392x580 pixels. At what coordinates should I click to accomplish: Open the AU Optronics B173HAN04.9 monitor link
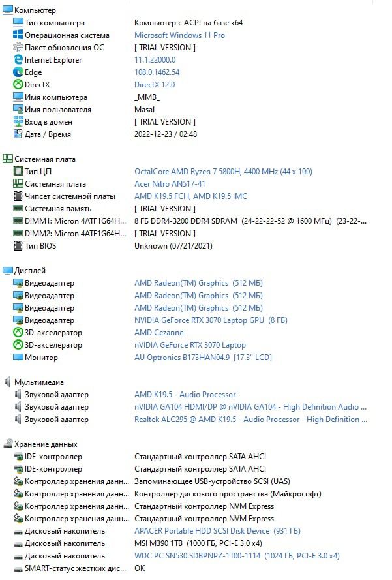(203, 358)
